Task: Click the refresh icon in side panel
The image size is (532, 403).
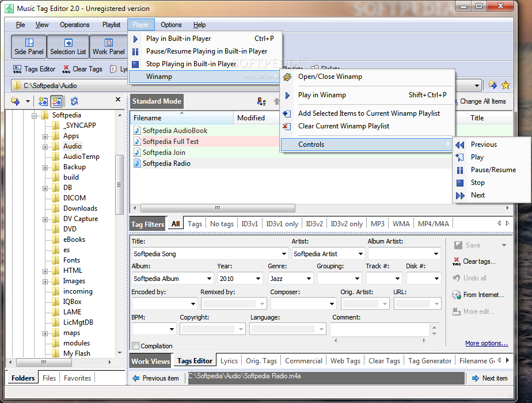Action: (x=74, y=101)
